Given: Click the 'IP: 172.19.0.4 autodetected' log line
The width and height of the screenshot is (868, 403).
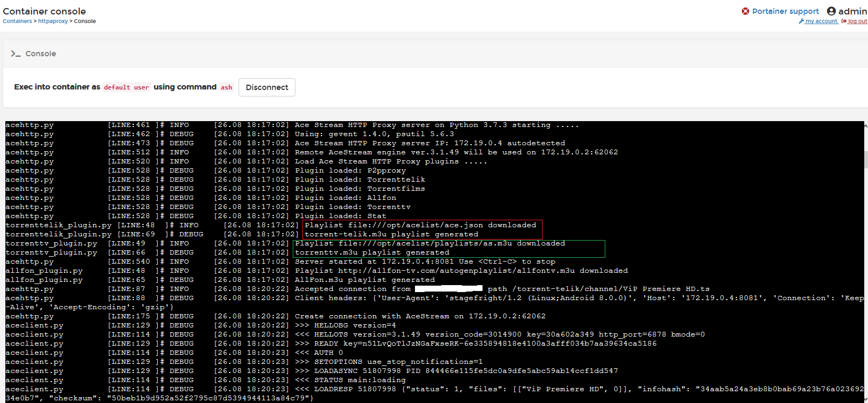Looking at the screenshot, I should pos(430,143).
